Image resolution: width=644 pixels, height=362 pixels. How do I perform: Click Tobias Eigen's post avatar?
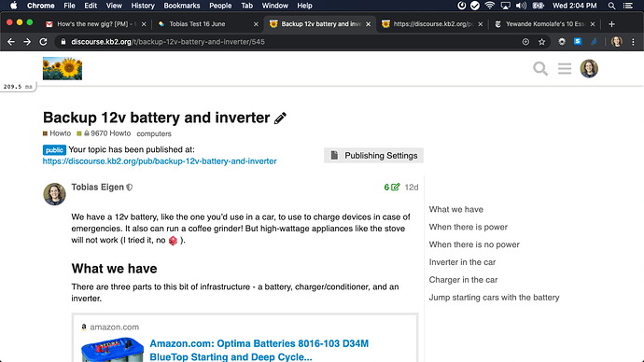point(55,194)
